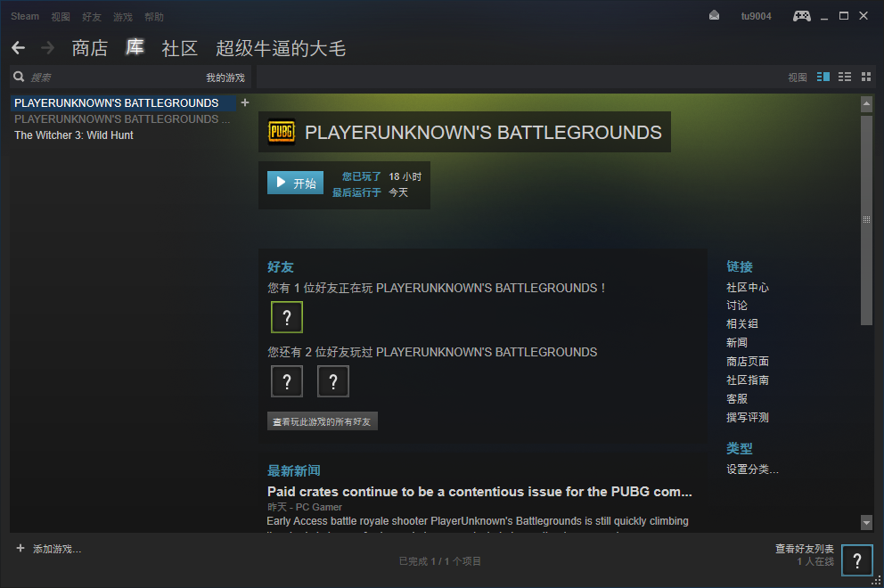This screenshot has height=588, width=884.
Task: Go to the 商店 tab
Action: pyautogui.click(x=90, y=48)
